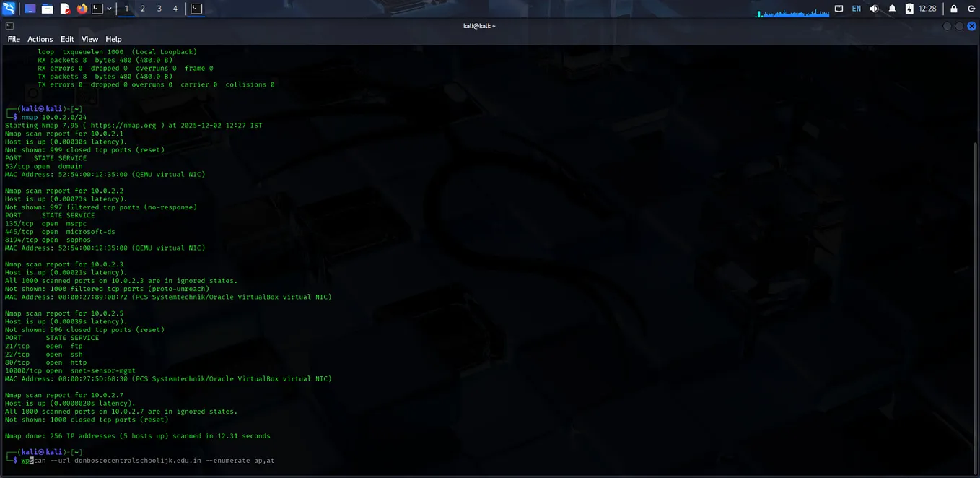The height and width of the screenshot is (478, 980).
Task: Mute audio via the speaker icon
Action: pyautogui.click(x=874, y=8)
